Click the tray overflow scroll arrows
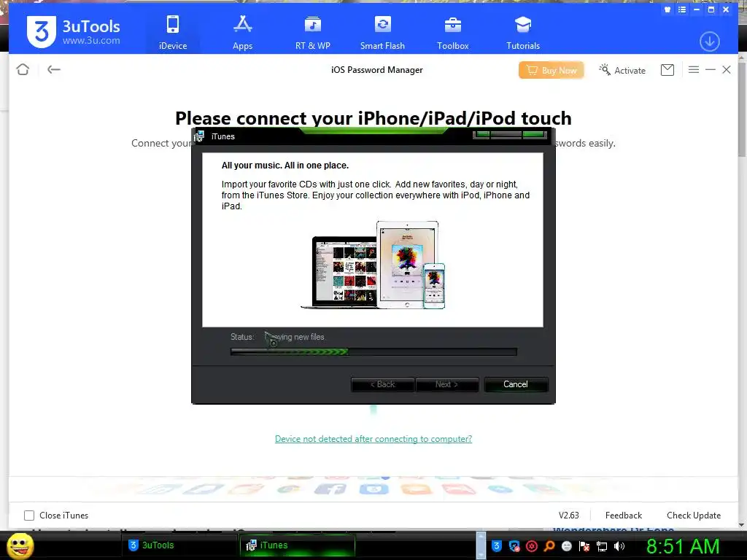This screenshot has height=560, width=747. (x=481, y=545)
